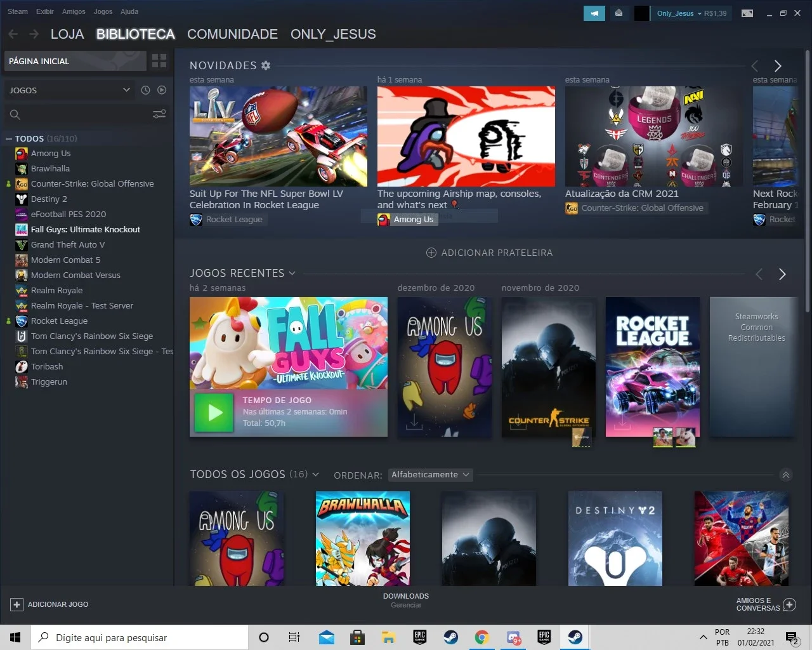Viewport: 812px width, 650px height.
Task: Open File Explorer from the taskbar
Action: click(x=388, y=637)
